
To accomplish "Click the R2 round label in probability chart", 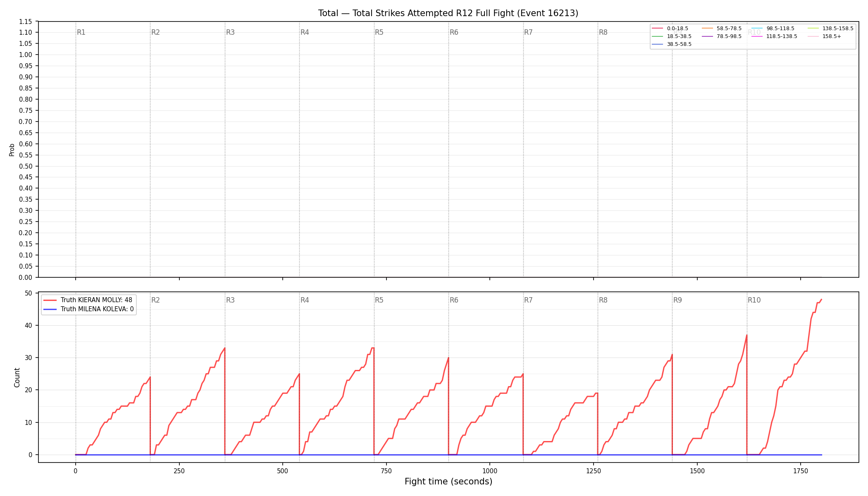I will click(x=155, y=32).
